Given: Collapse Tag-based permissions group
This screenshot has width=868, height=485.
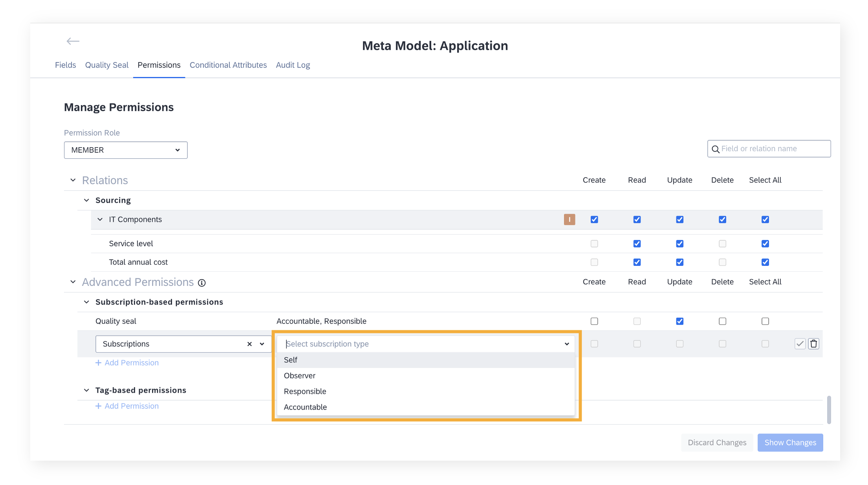Looking at the screenshot, I should (x=86, y=390).
